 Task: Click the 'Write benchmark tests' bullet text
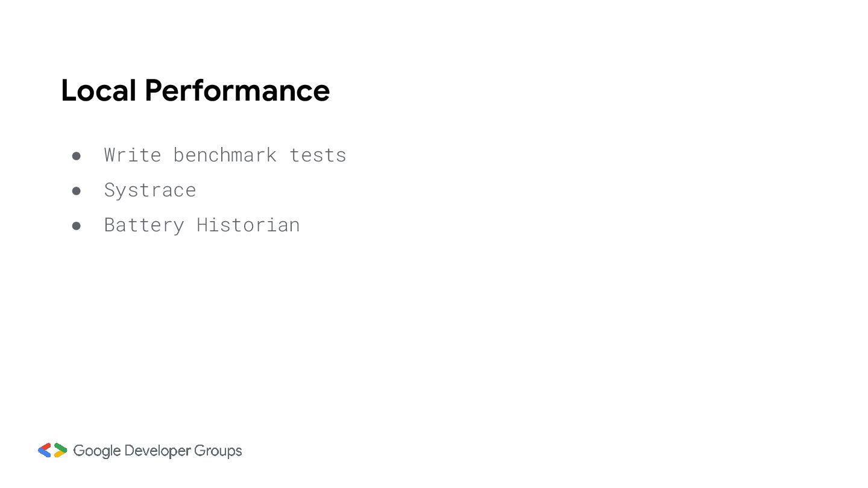point(225,155)
